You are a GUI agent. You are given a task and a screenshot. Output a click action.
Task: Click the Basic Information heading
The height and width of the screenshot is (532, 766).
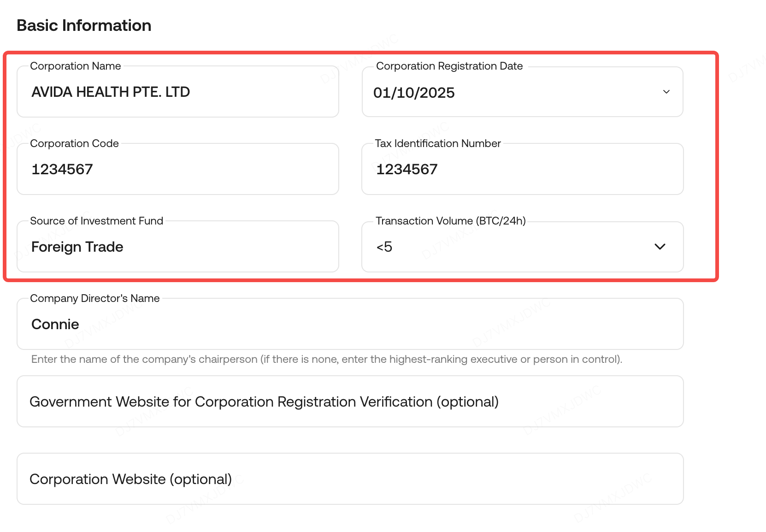click(x=84, y=25)
